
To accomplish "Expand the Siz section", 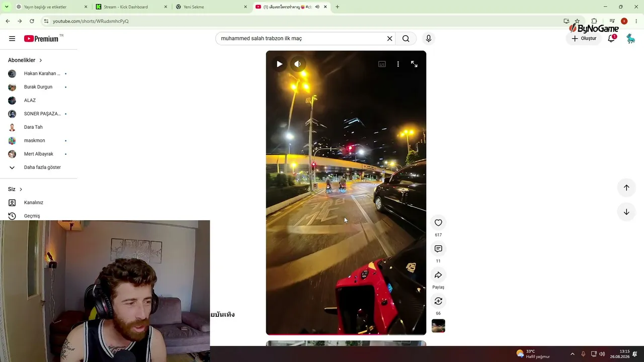I will [15, 189].
